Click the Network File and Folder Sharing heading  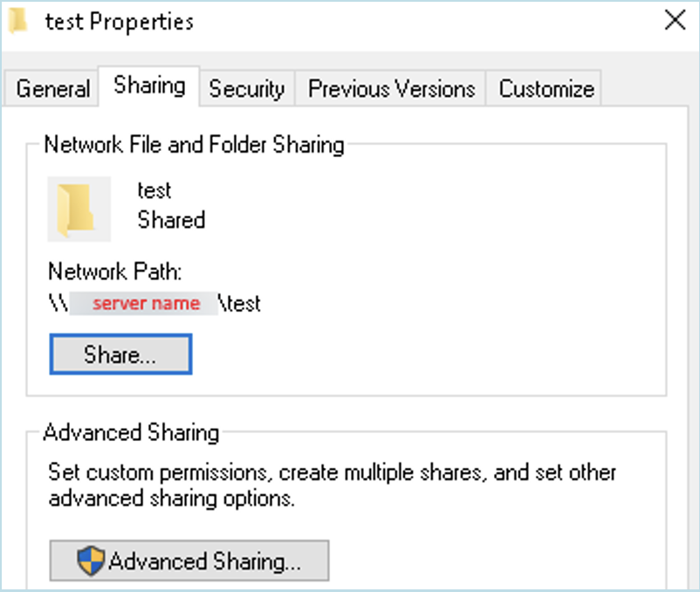pyautogui.click(x=194, y=145)
